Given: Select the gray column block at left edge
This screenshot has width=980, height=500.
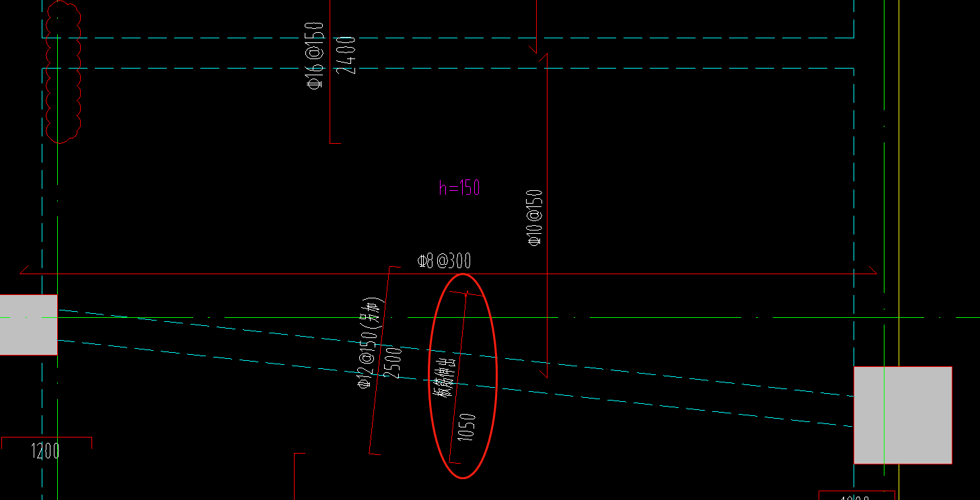Looking at the screenshot, I should point(28,325).
